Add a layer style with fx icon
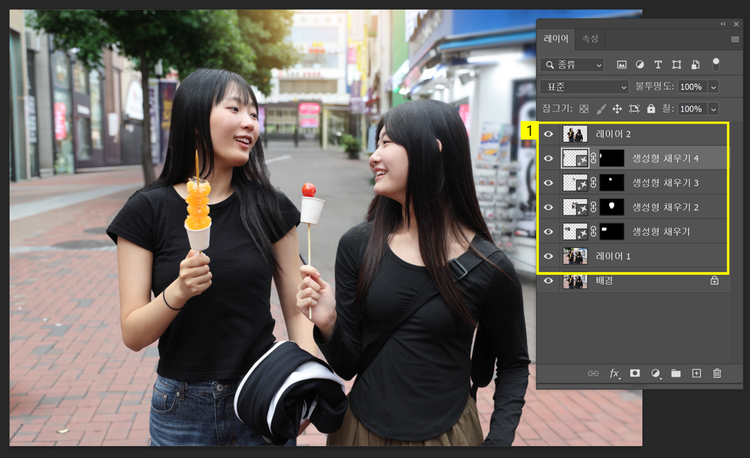Image resolution: width=750 pixels, height=458 pixels. (x=614, y=373)
